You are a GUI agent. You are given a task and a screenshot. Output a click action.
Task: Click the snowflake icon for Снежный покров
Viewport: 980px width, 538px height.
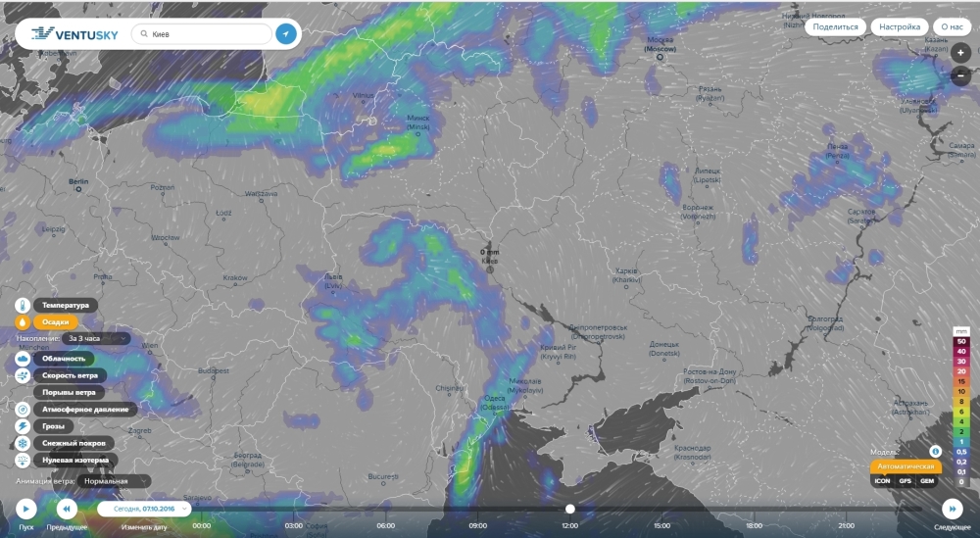(x=23, y=443)
